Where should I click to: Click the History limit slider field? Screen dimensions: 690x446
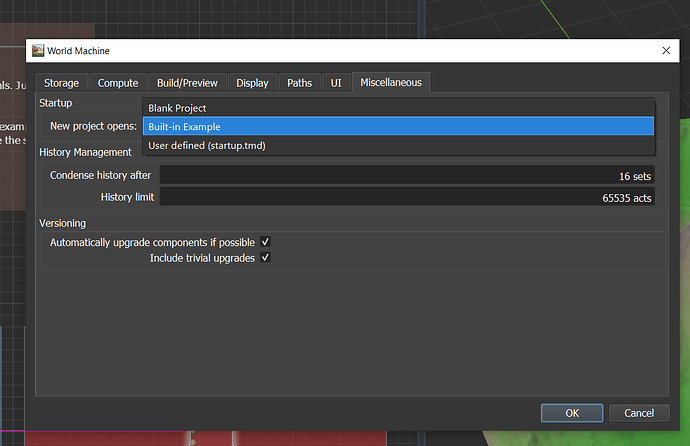click(x=407, y=197)
